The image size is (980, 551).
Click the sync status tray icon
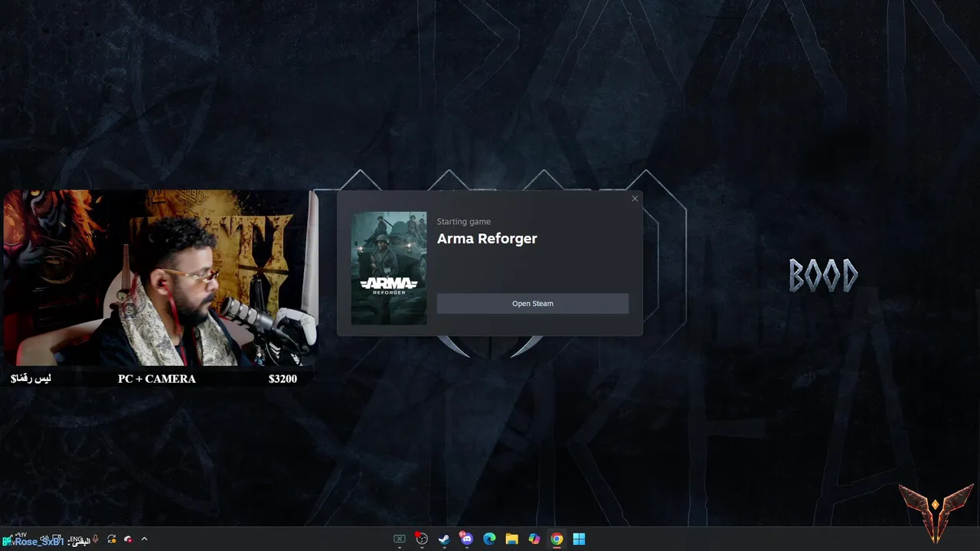pyautogui.click(x=112, y=539)
